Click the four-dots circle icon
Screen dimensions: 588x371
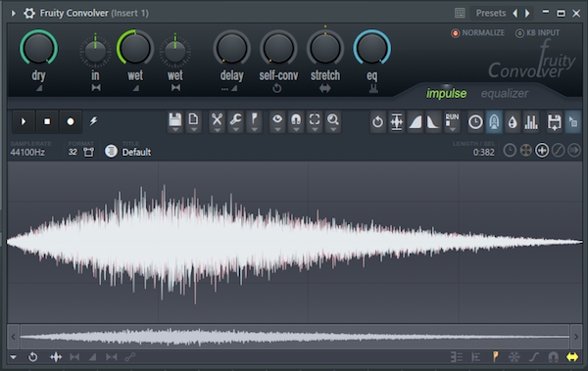pyautogui.click(x=525, y=151)
